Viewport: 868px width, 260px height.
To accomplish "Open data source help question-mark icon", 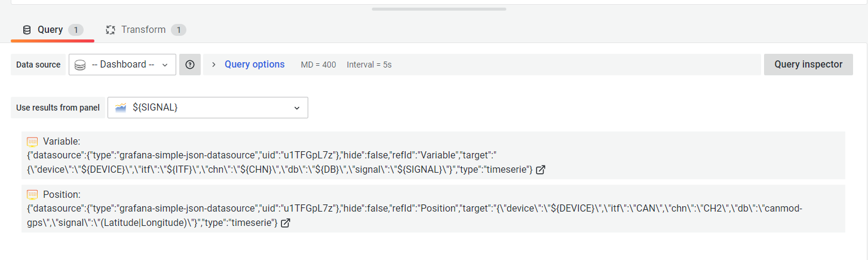I will (x=190, y=65).
